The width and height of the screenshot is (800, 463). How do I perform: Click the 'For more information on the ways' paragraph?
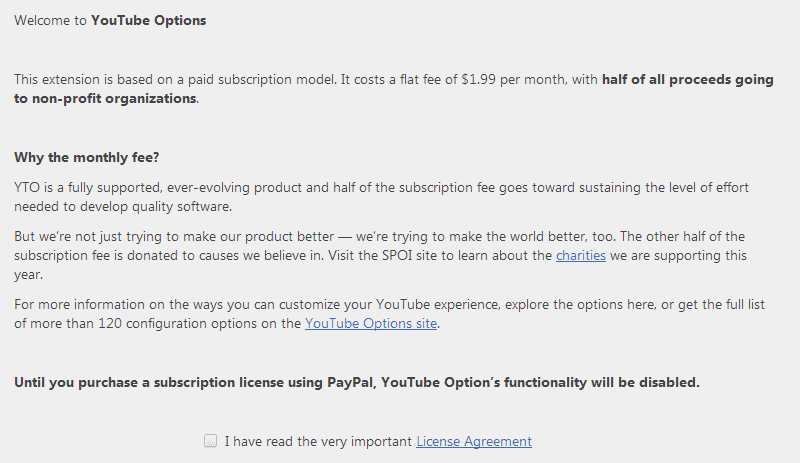(x=389, y=314)
